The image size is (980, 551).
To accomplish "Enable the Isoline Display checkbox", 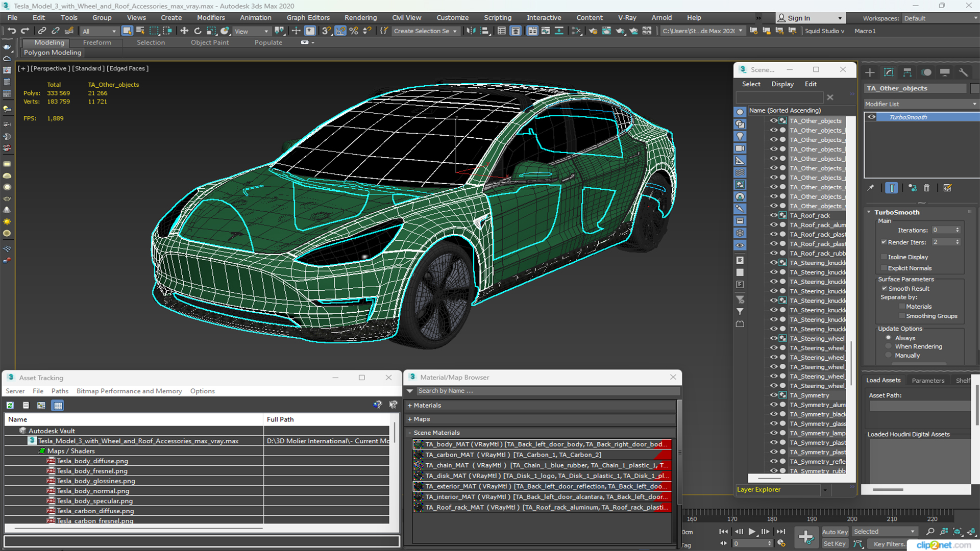I will (884, 257).
